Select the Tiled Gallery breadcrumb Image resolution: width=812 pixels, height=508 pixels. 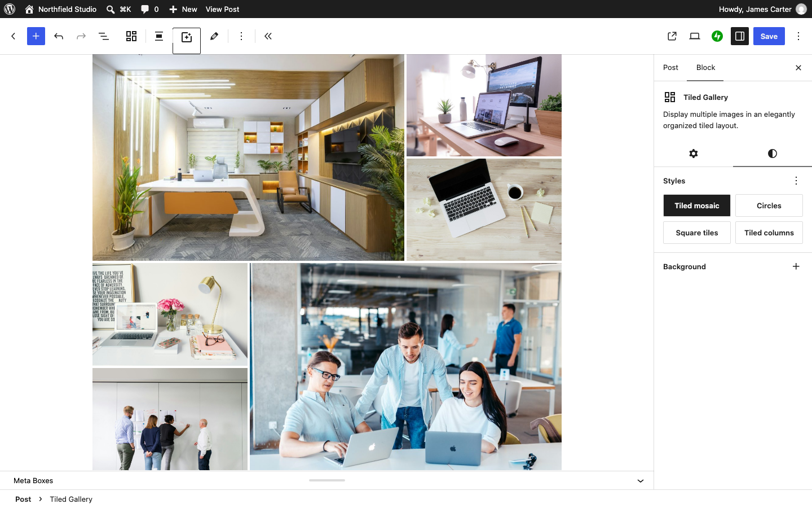point(71,499)
